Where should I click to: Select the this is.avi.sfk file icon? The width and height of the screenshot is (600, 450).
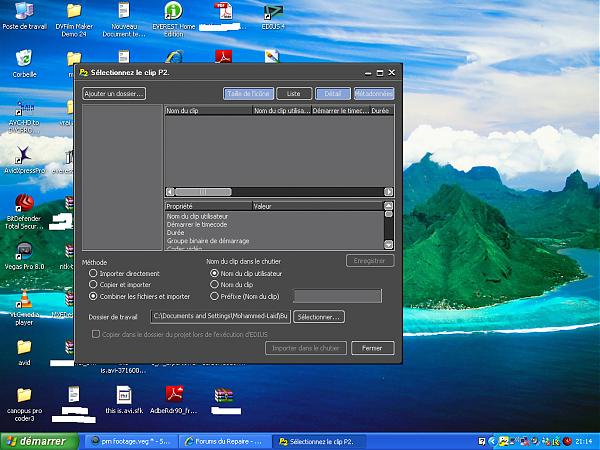[124, 399]
